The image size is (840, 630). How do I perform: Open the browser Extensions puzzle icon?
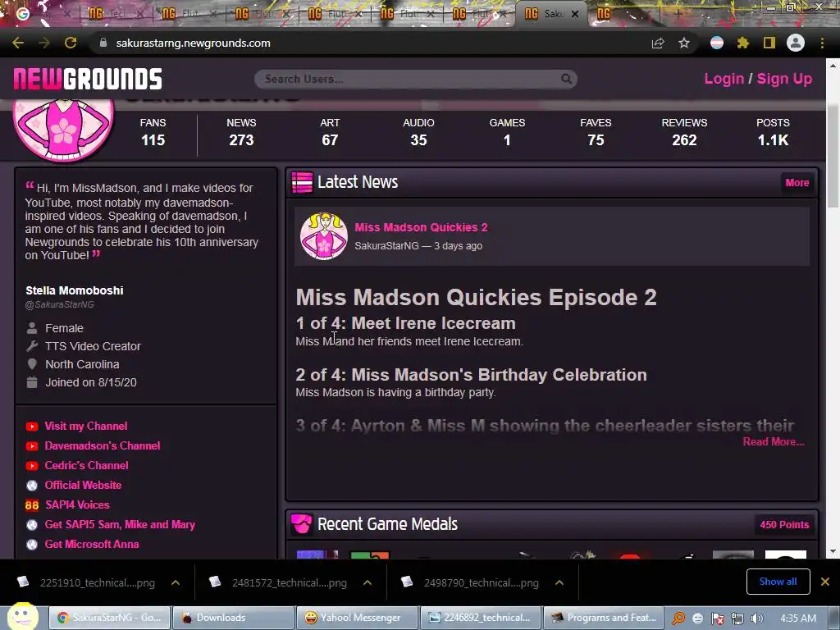click(x=742, y=43)
